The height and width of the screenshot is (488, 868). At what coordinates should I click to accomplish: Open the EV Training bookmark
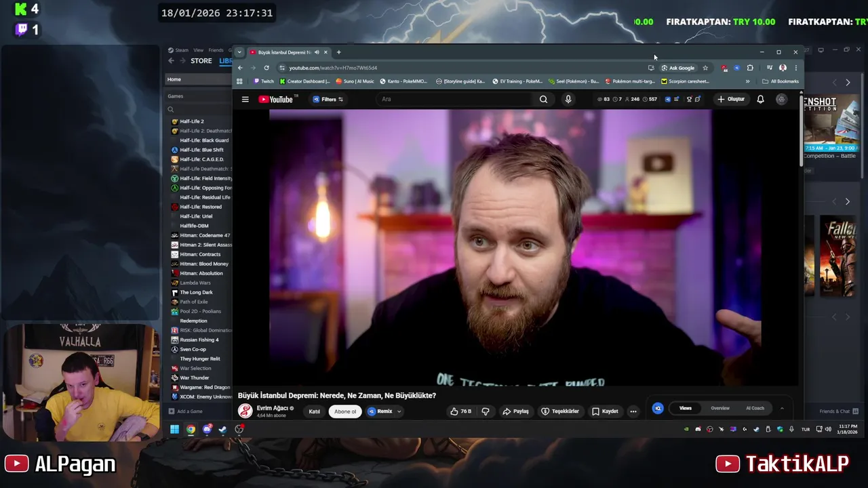(x=519, y=81)
